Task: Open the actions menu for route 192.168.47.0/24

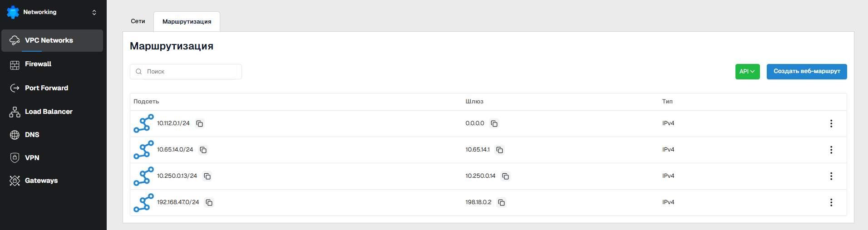Action: pos(831,202)
